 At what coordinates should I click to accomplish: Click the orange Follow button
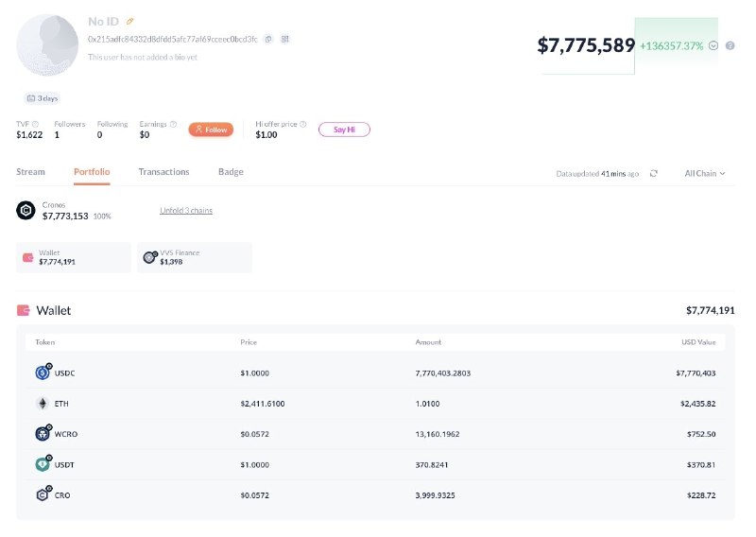click(x=211, y=130)
